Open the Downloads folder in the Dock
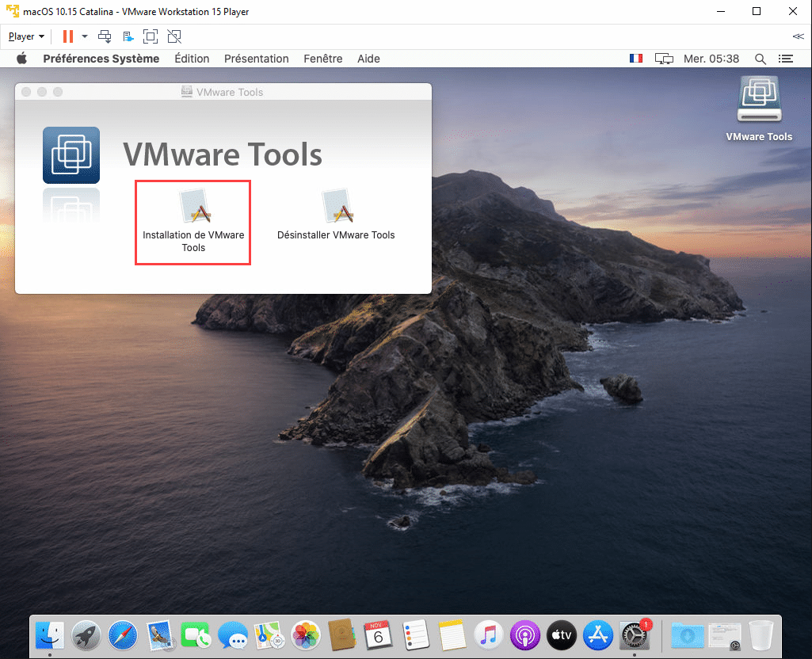812x659 pixels. (x=687, y=635)
